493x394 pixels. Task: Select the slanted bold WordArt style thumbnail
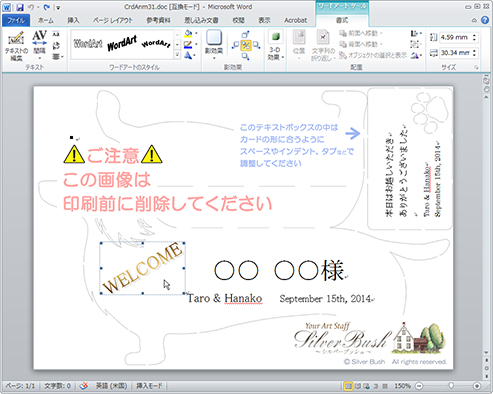[122, 43]
